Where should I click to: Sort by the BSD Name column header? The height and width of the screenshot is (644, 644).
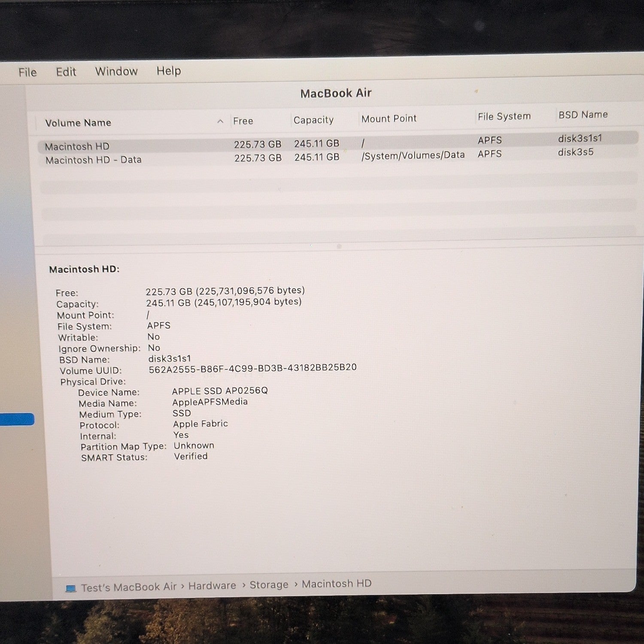coord(583,115)
